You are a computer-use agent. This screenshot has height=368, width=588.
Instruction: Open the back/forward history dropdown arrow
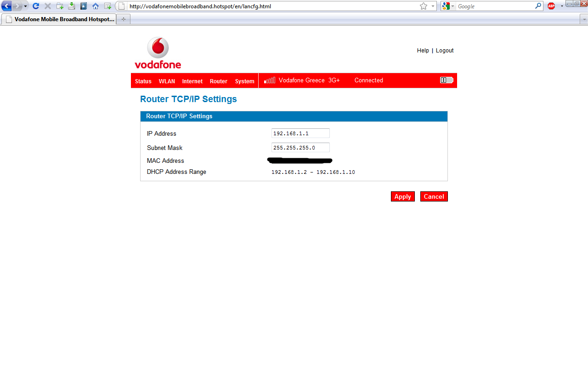26,6
